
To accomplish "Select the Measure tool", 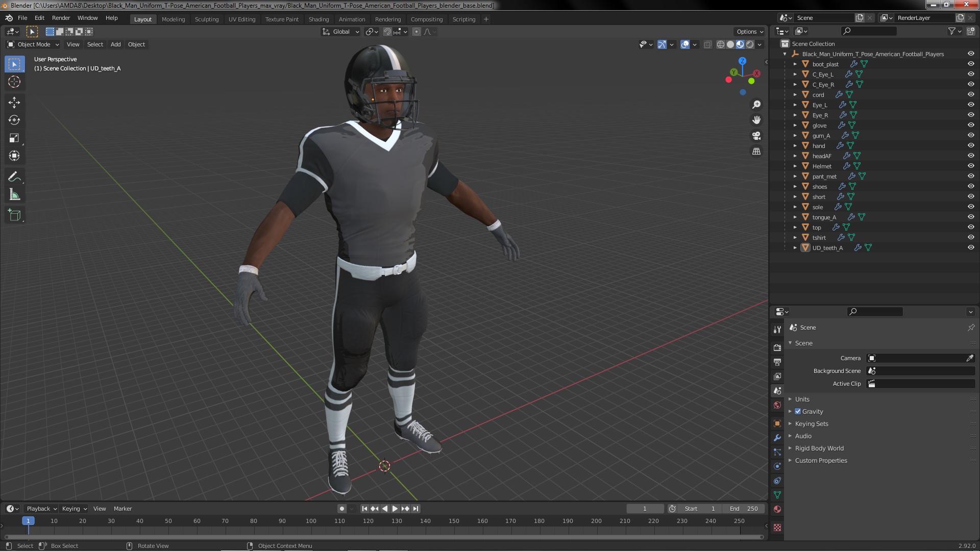I will (14, 195).
